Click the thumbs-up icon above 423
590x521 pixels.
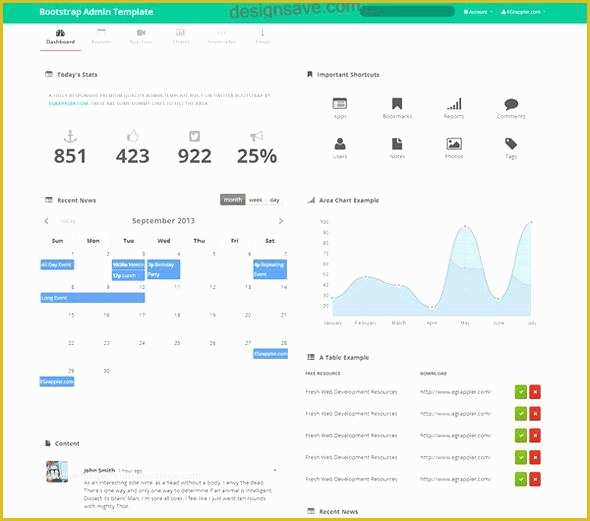click(132, 136)
